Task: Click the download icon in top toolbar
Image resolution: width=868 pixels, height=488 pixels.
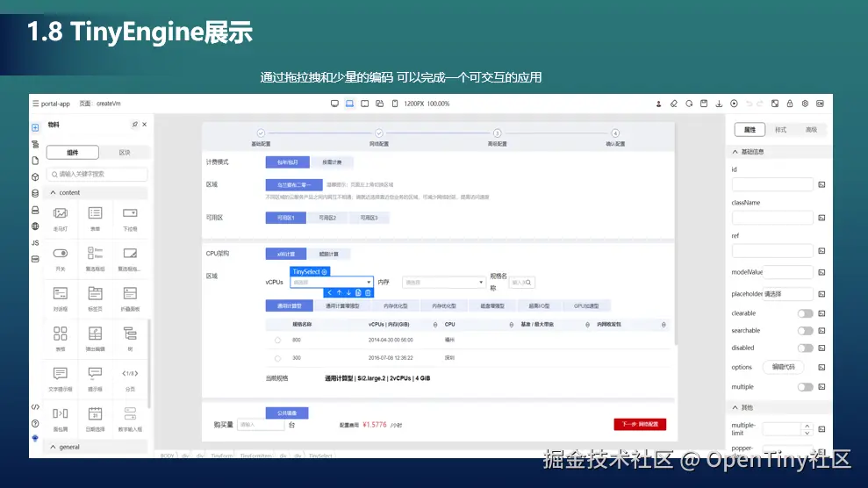Action: [719, 104]
